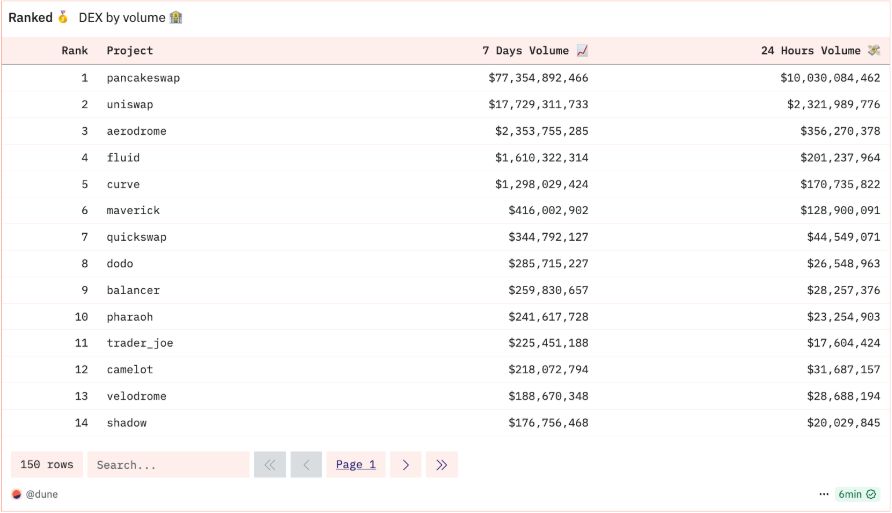Click the Dune avatar icon
Screen dimensions: 892x513
click(16, 494)
